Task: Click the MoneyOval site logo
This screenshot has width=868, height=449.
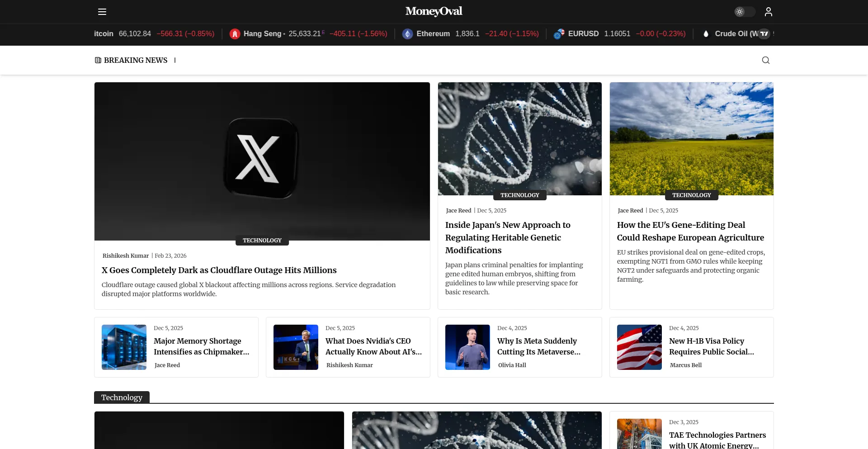Action: (434, 11)
